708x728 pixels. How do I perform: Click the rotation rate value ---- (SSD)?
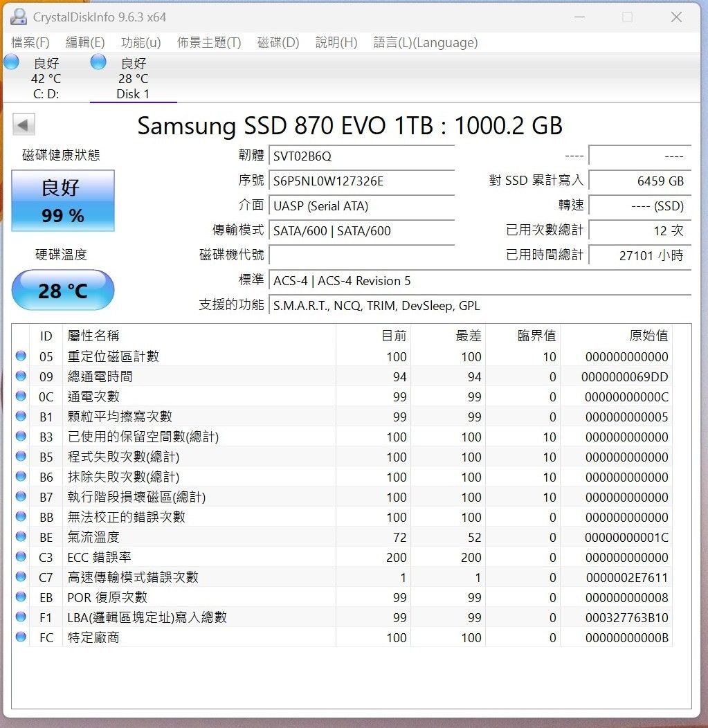click(x=640, y=206)
